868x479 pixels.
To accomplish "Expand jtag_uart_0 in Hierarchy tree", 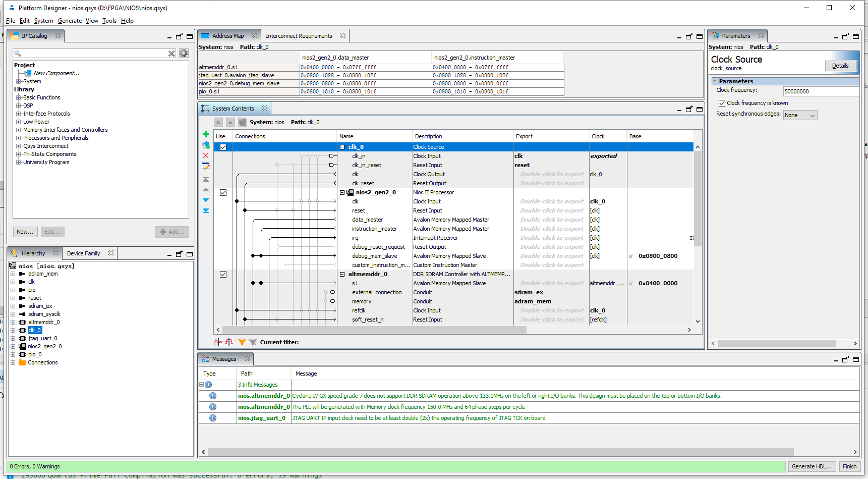I will pos(13,338).
